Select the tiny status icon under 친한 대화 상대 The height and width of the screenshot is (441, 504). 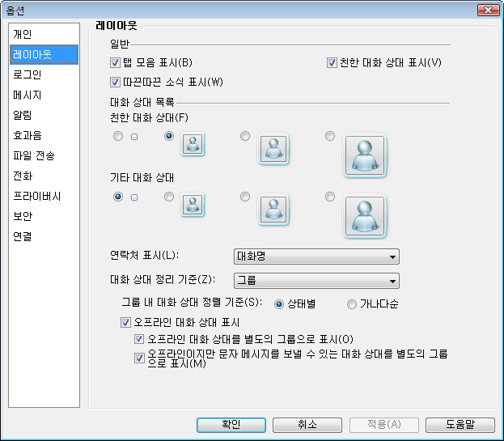click(x=134, y=137)
